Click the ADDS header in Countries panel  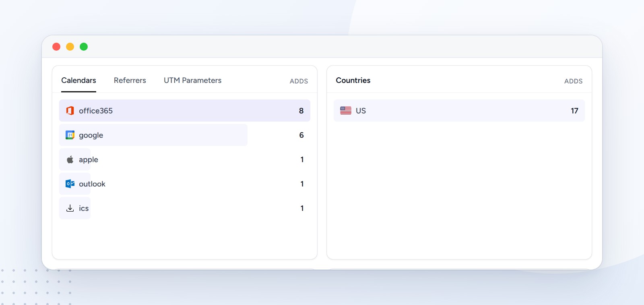573,81
